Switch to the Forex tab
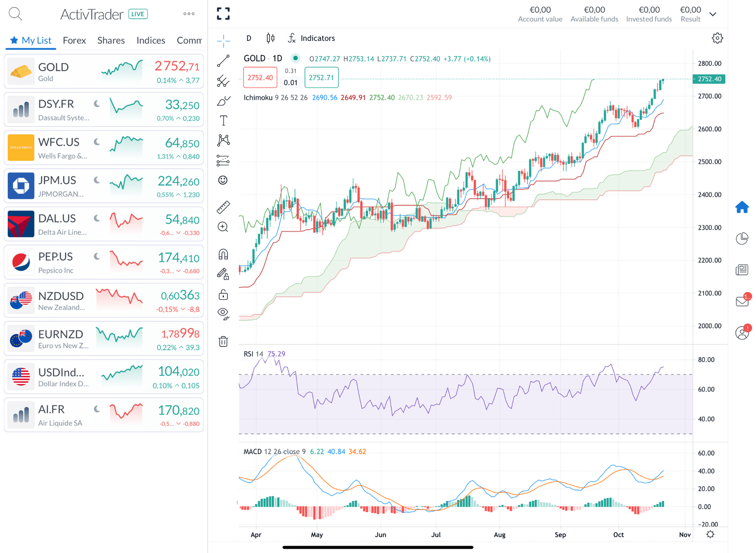756x553 pixels. (x=74, y=40)
